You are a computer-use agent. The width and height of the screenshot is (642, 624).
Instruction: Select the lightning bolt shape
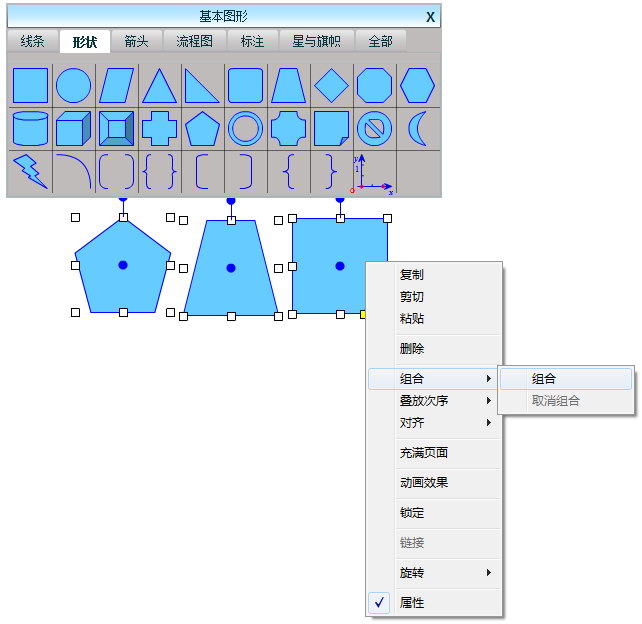(x=30, y=172)
